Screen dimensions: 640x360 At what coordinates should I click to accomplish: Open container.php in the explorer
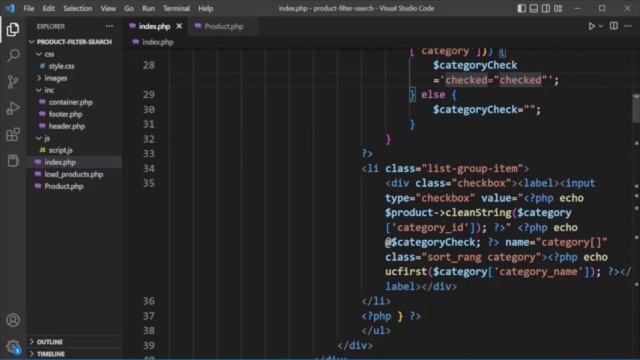point(74,102)
